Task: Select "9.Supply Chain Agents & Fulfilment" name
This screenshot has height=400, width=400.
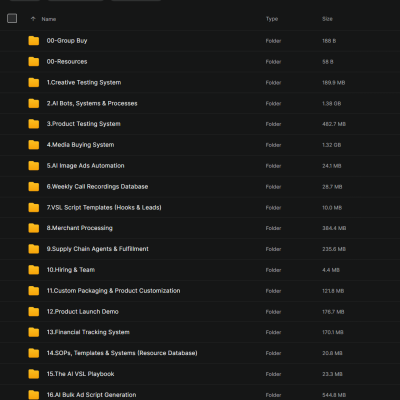Action: pos(97,249)
